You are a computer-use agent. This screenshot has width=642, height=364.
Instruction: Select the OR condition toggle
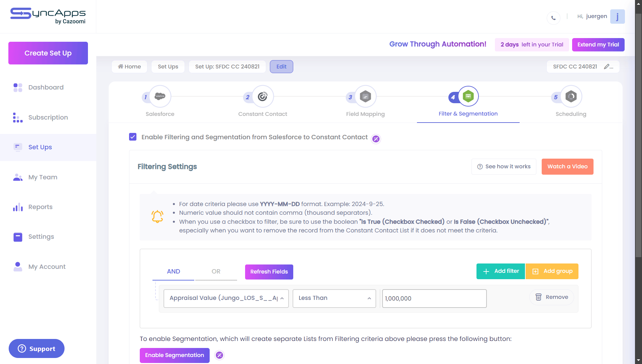pos(216,271)
